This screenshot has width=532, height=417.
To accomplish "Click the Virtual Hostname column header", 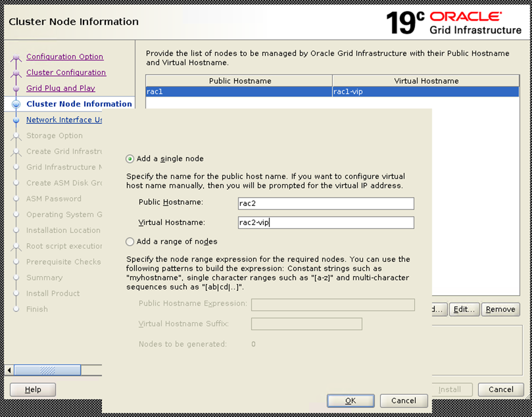I will point(426,81).
